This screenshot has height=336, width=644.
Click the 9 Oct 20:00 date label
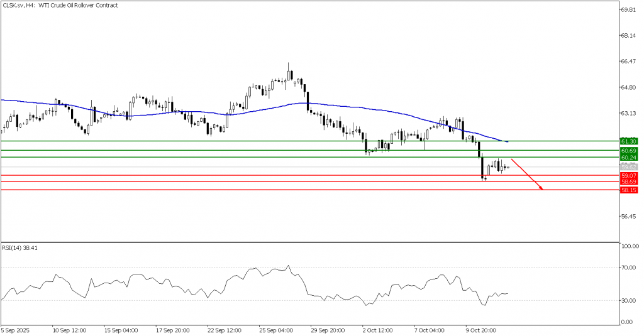tap(480, 328)
